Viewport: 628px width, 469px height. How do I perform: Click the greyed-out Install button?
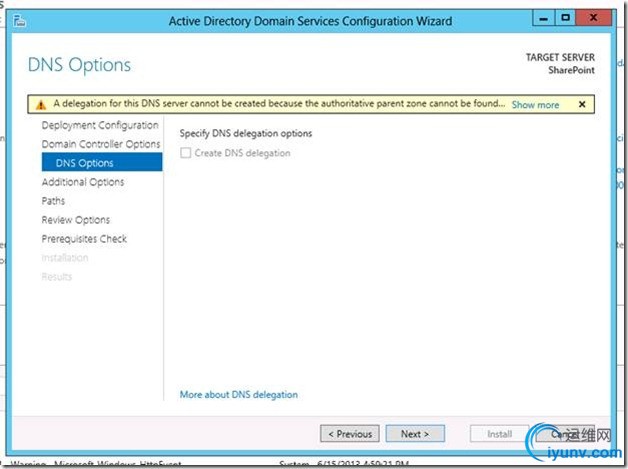click(x=499, y=434)
